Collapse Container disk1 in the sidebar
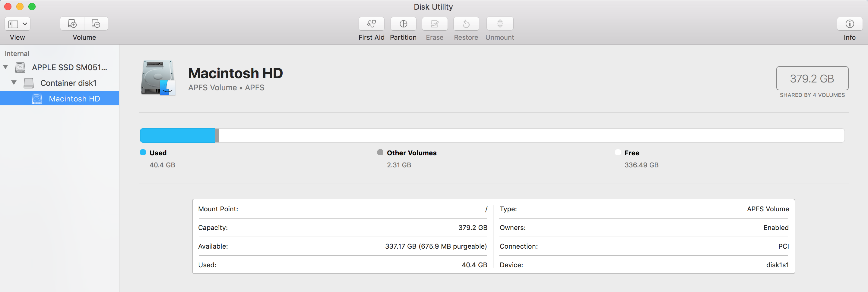The height and width of the screenshot is (292, 868). (x=14, y=83)
